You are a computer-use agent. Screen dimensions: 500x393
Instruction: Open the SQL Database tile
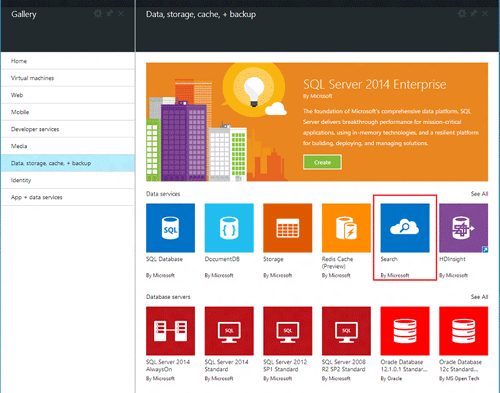click(x=170, y=228)
